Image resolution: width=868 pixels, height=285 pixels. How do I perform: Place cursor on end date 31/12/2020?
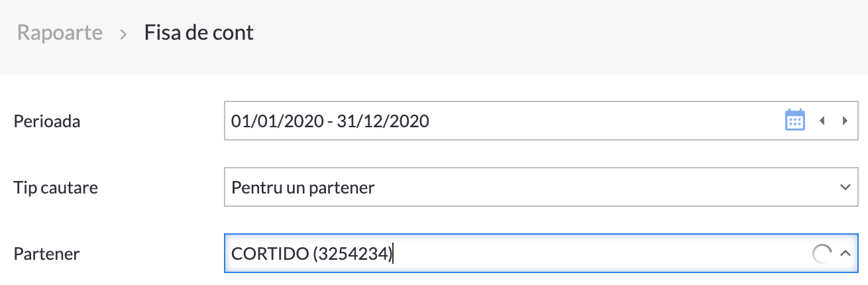[x=383, y=121]
